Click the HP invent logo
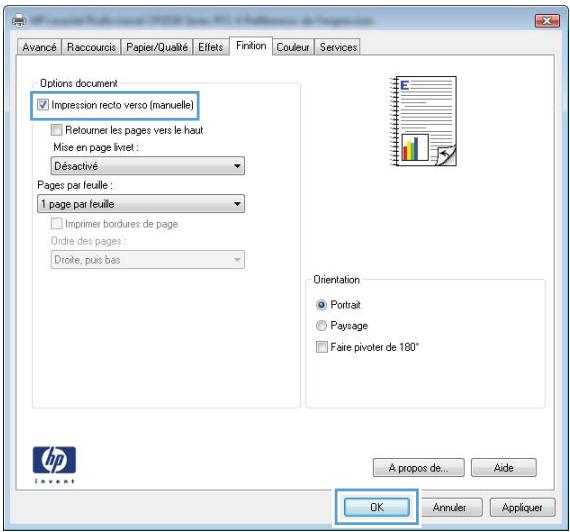This screenshot has height=532, width=570. (54, 465)
